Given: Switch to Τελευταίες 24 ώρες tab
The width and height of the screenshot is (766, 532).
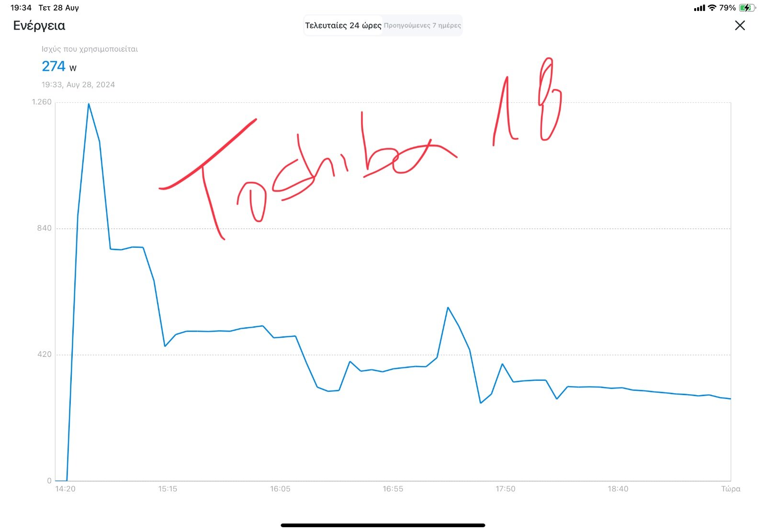Looking at the screenshot, I should (343, 25).
